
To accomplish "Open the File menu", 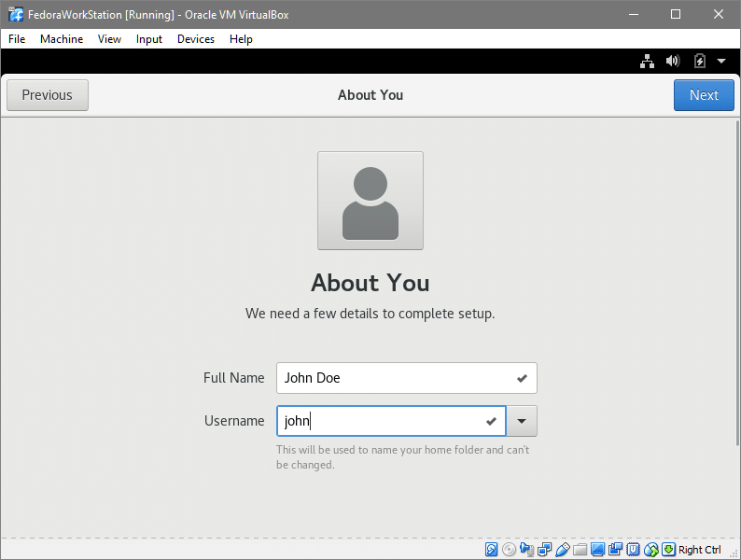I will (x=17, y=39).
